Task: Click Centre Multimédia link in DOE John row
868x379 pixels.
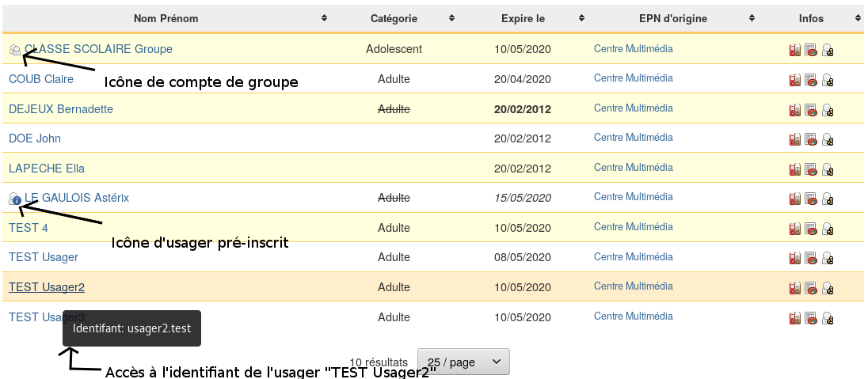Action: (633, 138)
